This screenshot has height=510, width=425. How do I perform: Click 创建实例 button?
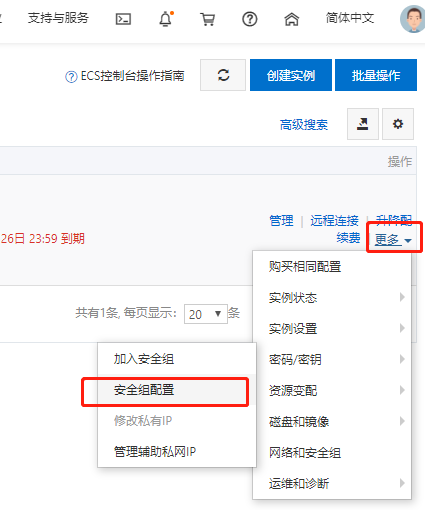(291, 75)
